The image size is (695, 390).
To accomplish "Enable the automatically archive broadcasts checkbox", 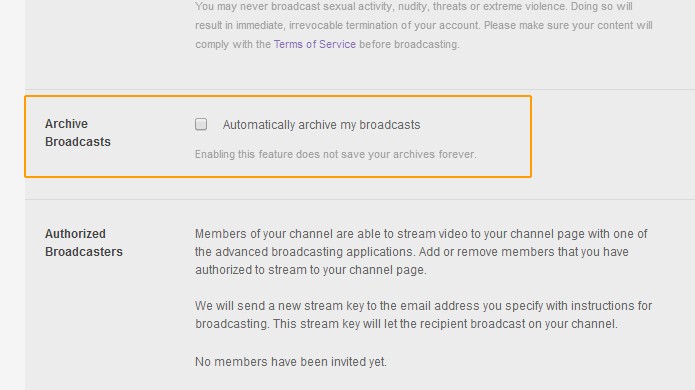I will (201, 124).
